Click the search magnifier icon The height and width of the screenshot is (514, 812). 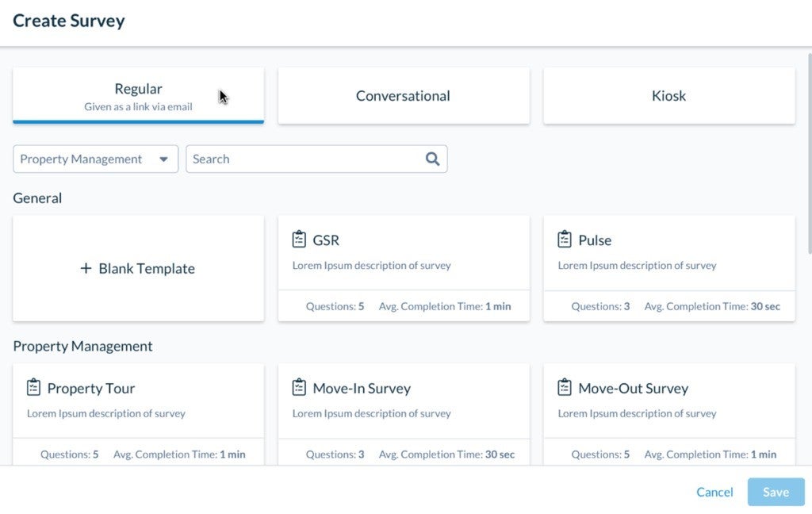[x=432, y=159]
